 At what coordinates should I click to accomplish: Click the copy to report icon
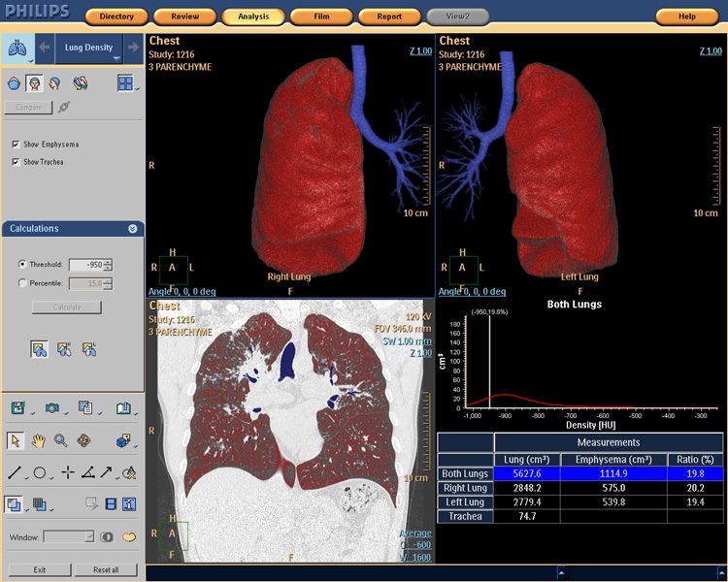85,408
